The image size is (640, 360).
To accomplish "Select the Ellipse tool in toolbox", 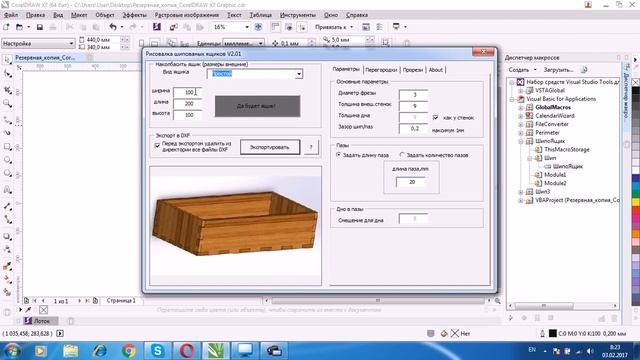I will pos(7,160).
